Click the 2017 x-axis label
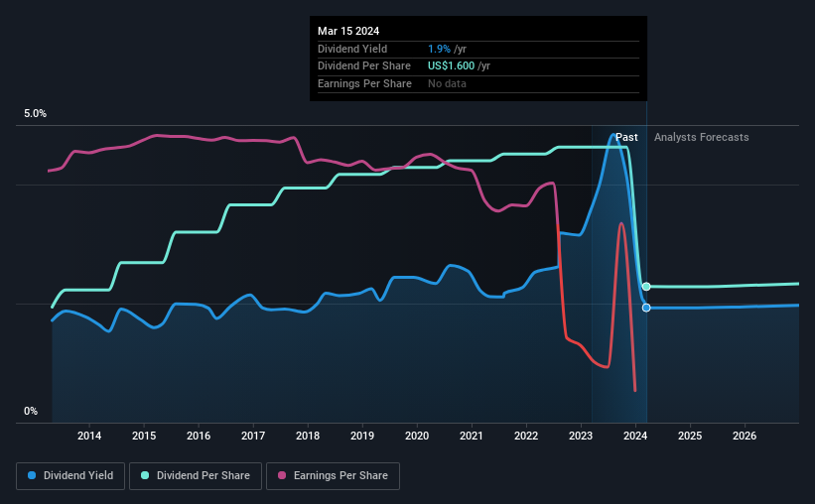Screen dimensions: 815x504 [x=253, y=436]
